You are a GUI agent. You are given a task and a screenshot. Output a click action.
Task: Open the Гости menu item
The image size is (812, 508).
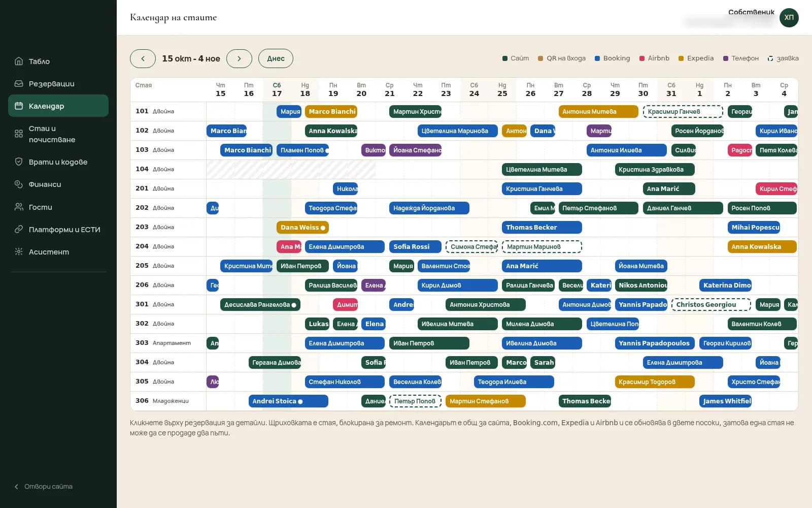[58, 207]
